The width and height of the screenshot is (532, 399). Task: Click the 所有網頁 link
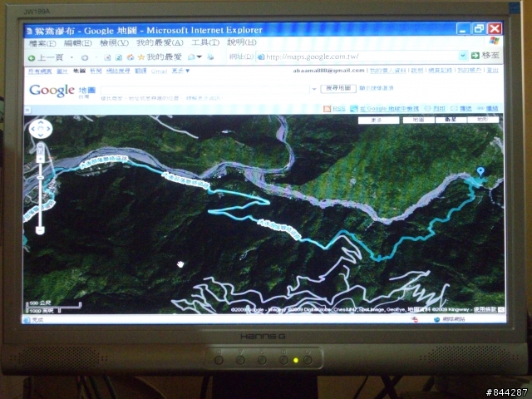40,71
